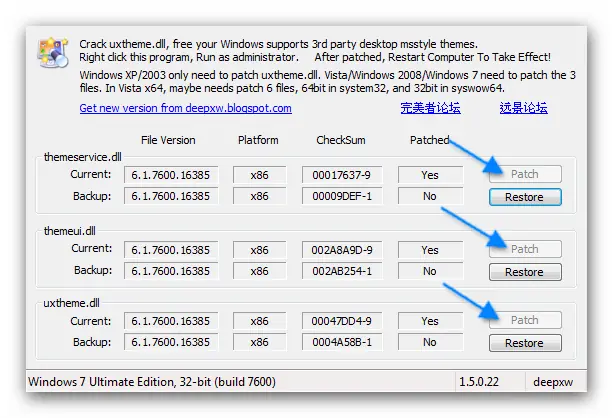
Task: Open the 远景论坛 forum link
Action: point(523,108)
